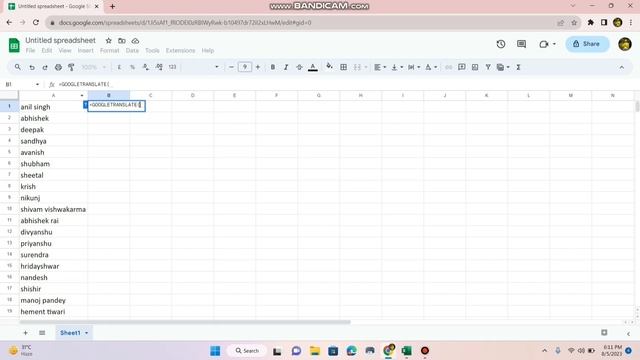This screenshot has width=640, height=360.
Task: Open text wrapping dropdown
Action: [x=414, y=67]
